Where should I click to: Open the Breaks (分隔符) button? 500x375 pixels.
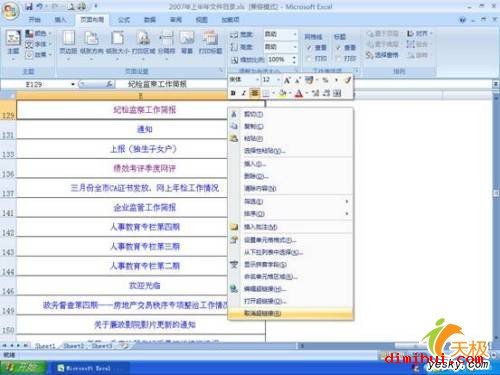pos(166,45)
